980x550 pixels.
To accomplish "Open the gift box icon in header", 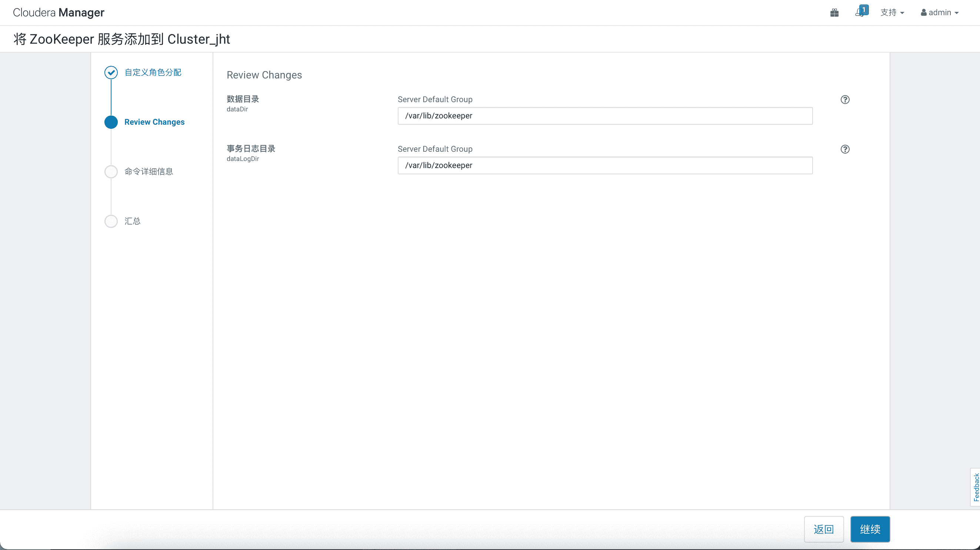I will 834,13.
